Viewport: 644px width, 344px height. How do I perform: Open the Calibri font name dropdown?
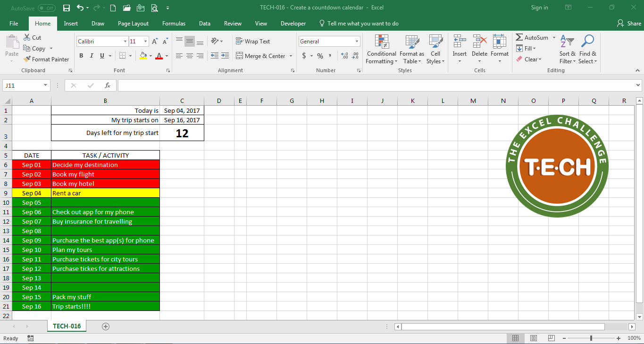pos(125,42)
